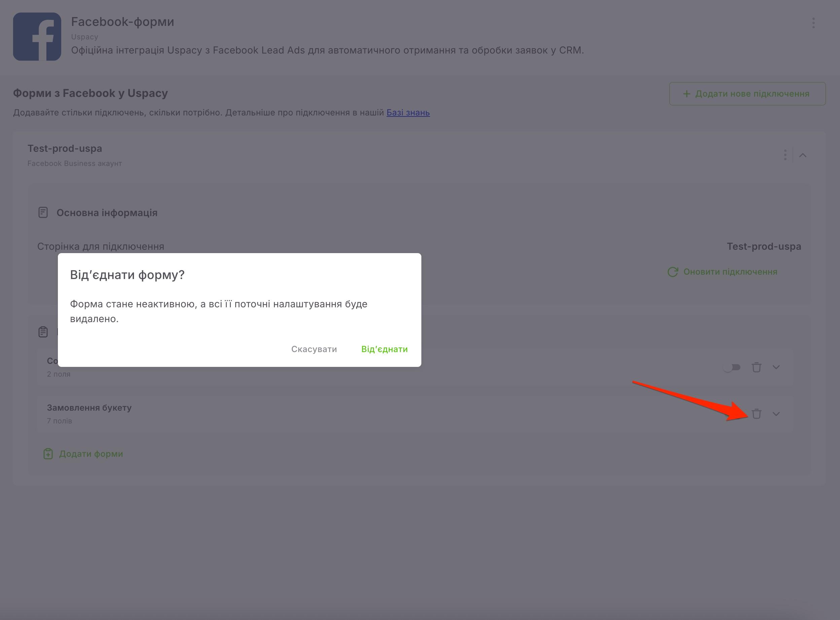Click the Замовлення букету form name
The width and height of the screenshot is (840, 620).
89,408
